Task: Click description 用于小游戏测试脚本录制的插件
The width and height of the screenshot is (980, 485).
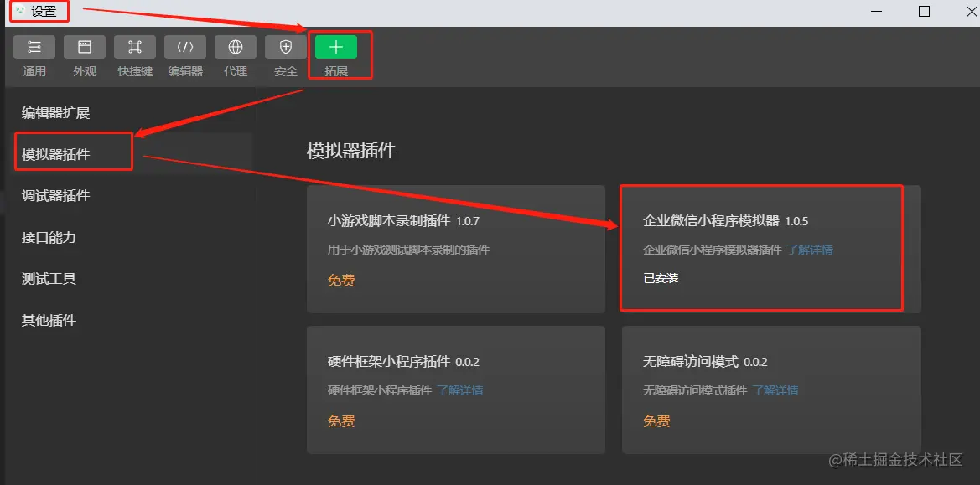Action: 408,250
